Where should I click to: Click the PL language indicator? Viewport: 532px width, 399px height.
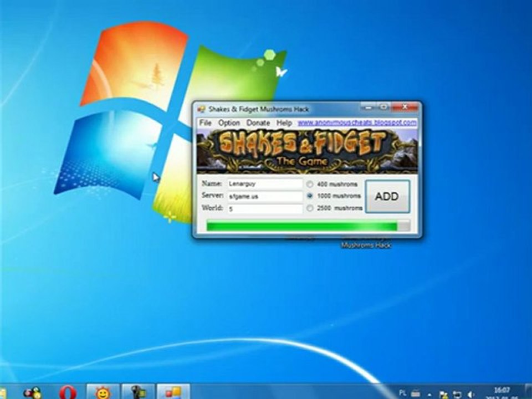(403, 393)
